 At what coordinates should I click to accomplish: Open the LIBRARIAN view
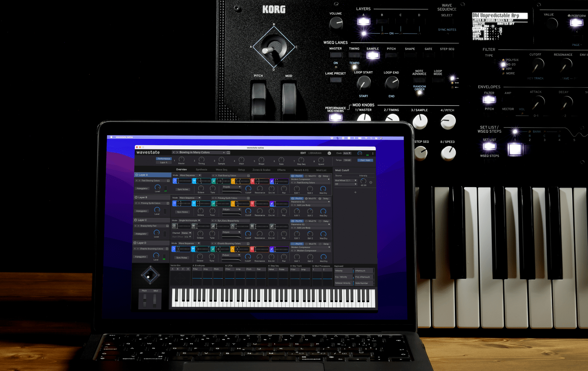pyautogui.click(x=315, y=153)
